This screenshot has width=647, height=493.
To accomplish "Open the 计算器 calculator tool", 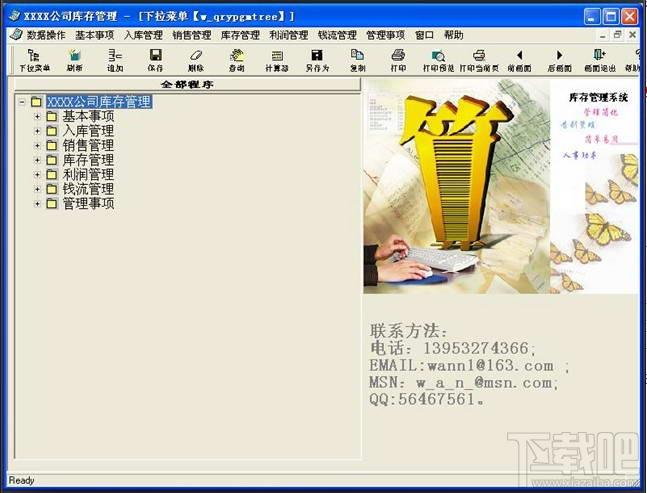I will coord(277,60).
